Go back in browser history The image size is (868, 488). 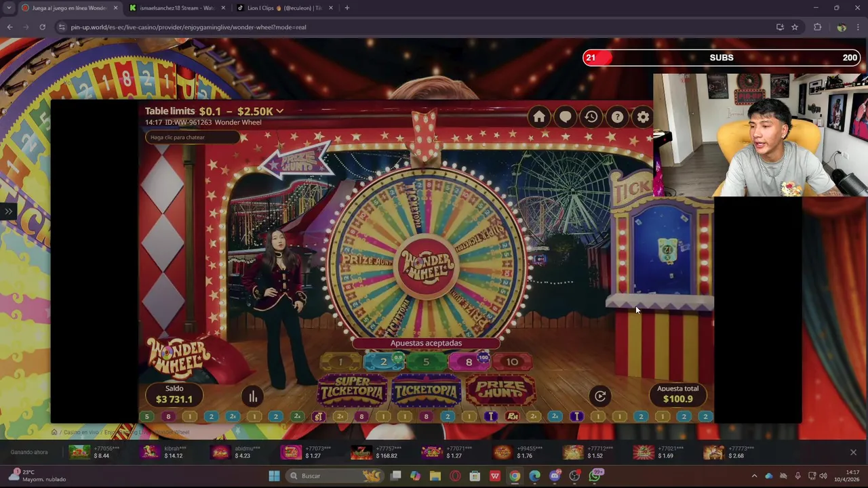[9, 27]
